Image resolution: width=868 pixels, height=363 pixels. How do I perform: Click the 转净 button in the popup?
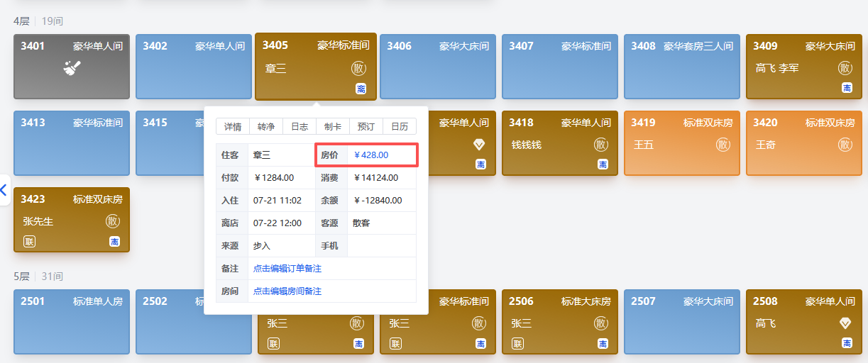[x=266, y=127]
